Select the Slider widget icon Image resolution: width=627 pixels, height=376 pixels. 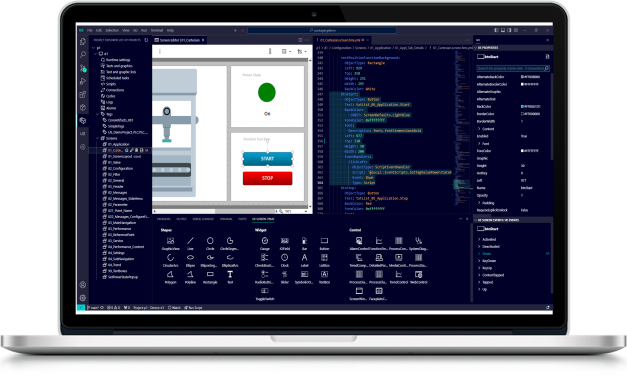[285, 274]
